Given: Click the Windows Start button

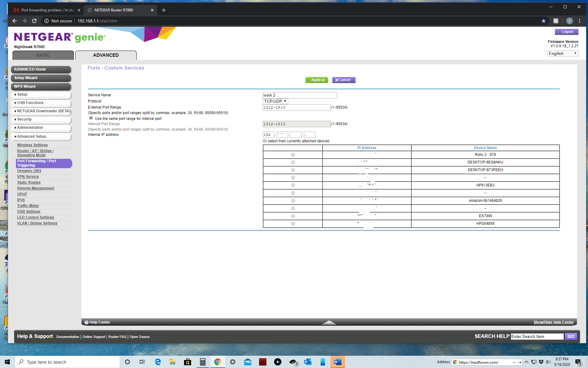Looking at the screenshot, I should click(x=7, y=362).
